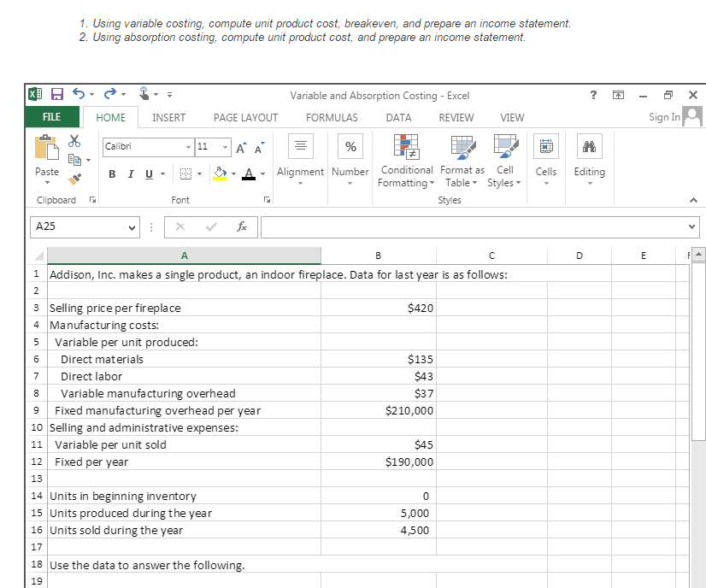Switch to the DATA ribbon tab
This screenshot has height=588, width=706.
(x=397, y=117)
